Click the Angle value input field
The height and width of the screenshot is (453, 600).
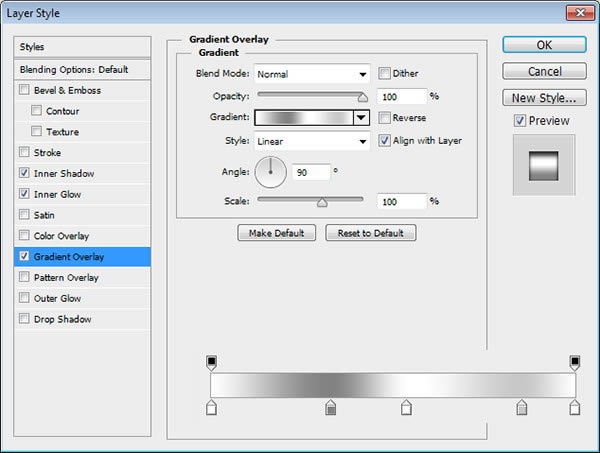pyautogui.click(x=311, y=172)
